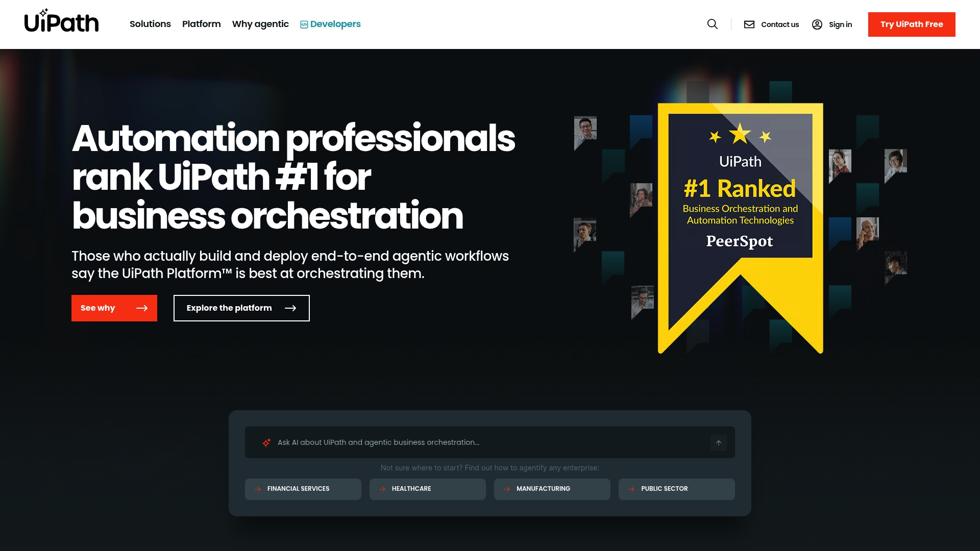Open the search magnifier icon
The height and width of the screenshot is (551, 980).
712,24
